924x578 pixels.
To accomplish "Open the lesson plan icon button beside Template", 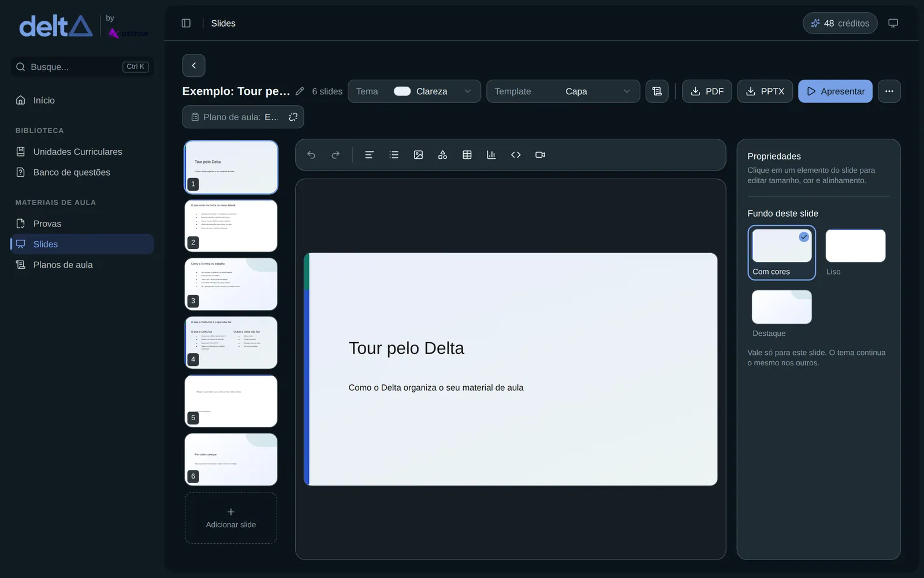I will [x=657, y=91].
